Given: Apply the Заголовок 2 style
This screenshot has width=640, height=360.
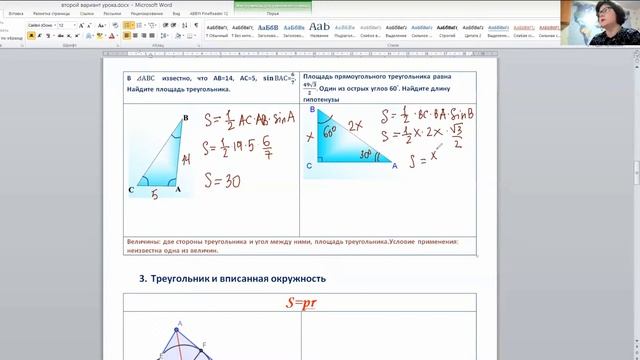Looking at the screenshot, I should (294, 31).
